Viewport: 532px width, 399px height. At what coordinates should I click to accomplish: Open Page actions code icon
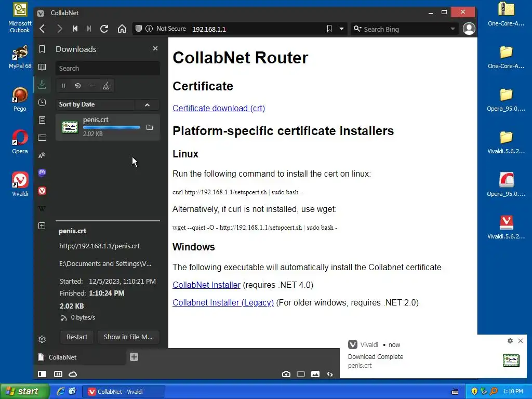click(330, 374)
